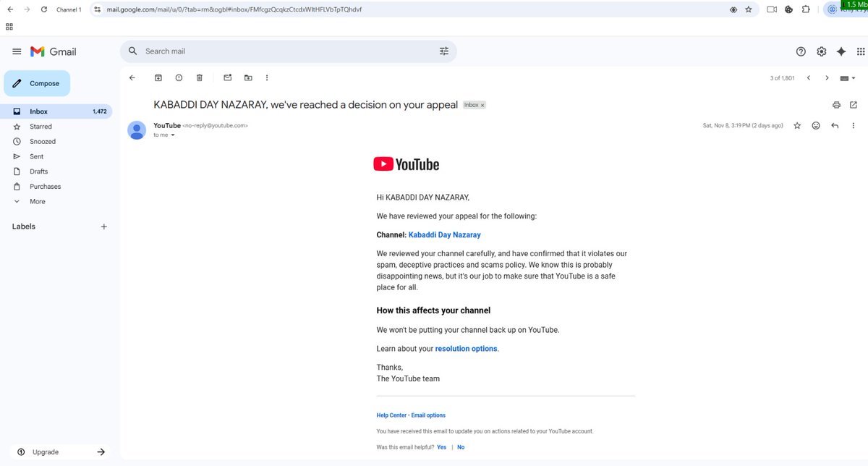Reply to the YouTube email

[835, 125]
